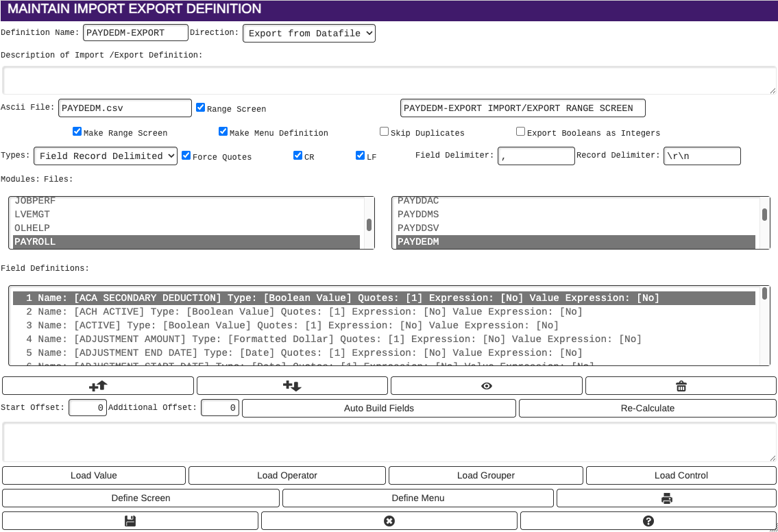Click the Load Grouper button
778x532 pixels.
tap(486, 475)
